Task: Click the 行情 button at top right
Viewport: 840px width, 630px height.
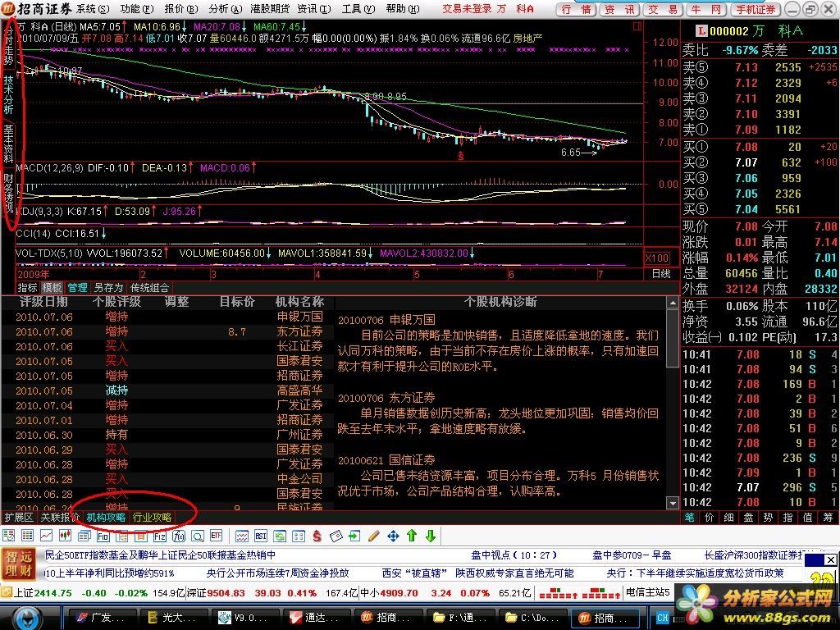Action: (576, 9)
